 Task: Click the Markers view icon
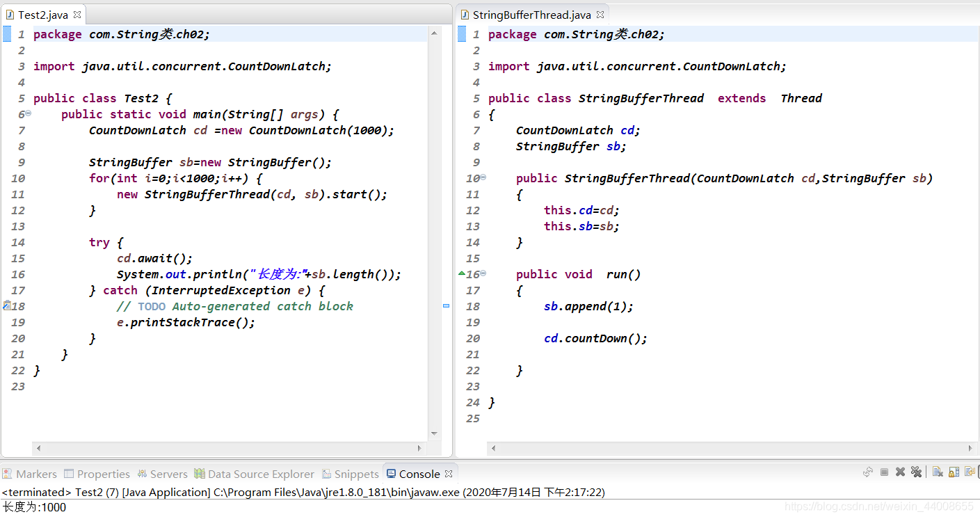pyautogui.click(x=8, y=474)
